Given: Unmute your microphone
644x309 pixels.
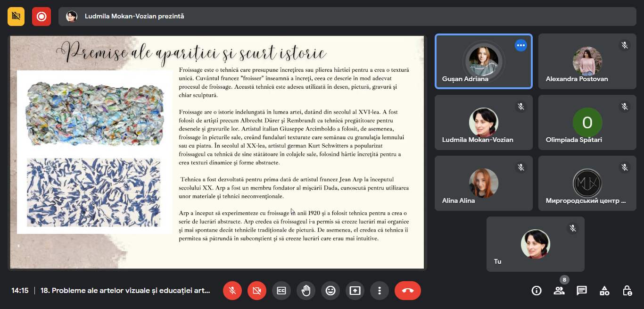Looking at the screenshot, I should pyautogui.click(x=232, y=291).
